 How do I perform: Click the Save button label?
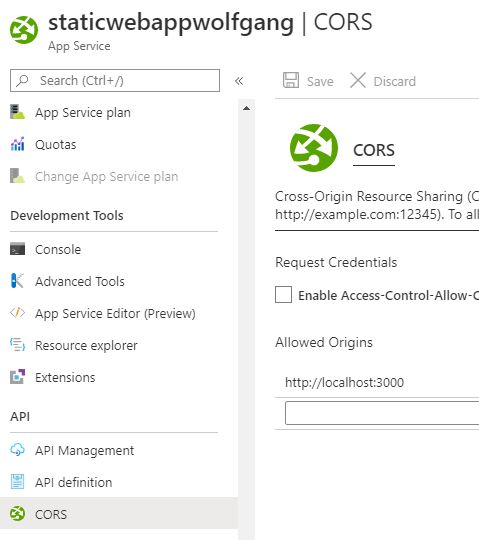[x=320, y=82]
